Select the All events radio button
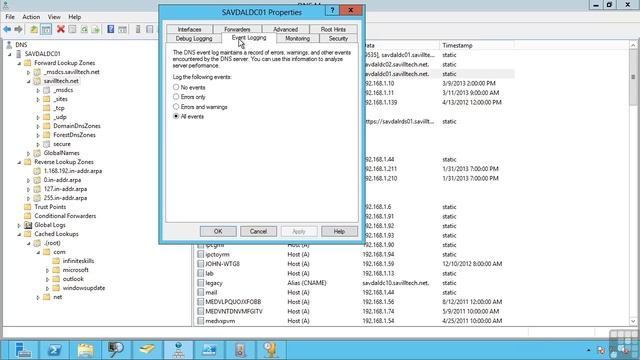Viewport: 640px width, 360px height. [x=176, y=116]
